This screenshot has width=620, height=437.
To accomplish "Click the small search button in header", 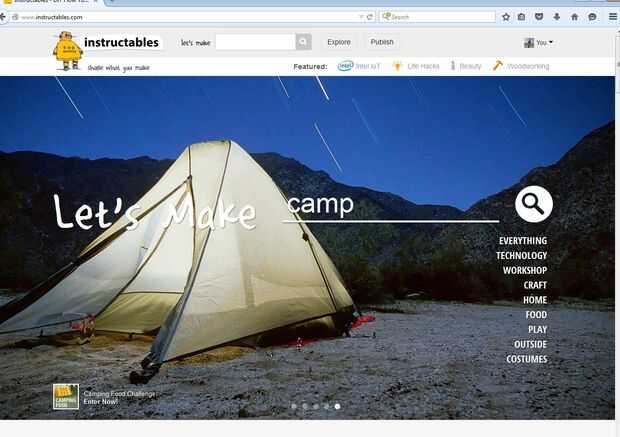I will click(303, 42).
